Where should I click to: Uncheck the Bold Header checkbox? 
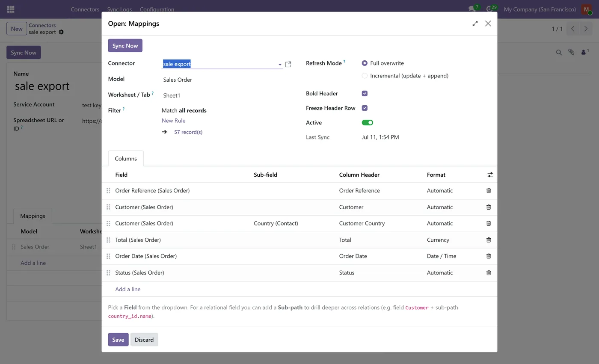(365, 94)
